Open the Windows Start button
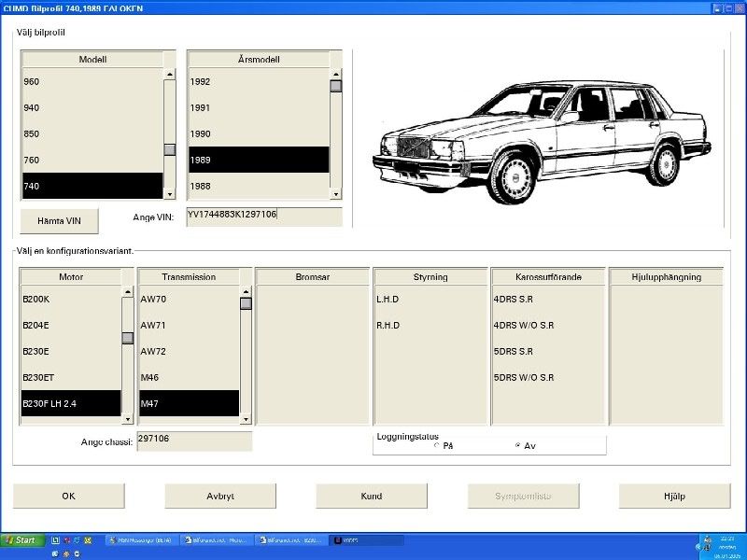This screenshot has height=560, width=747. tap(21, 540)
